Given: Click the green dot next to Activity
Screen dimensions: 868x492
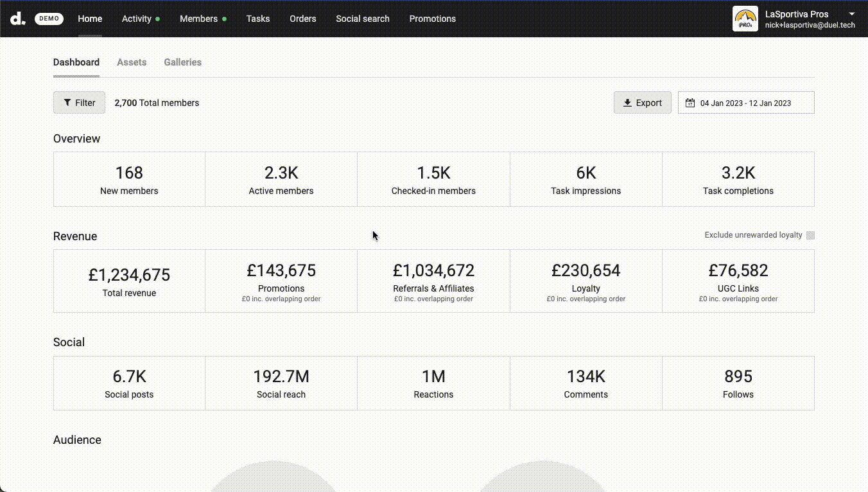Looking at the screenshot, I should pos(158,19).
